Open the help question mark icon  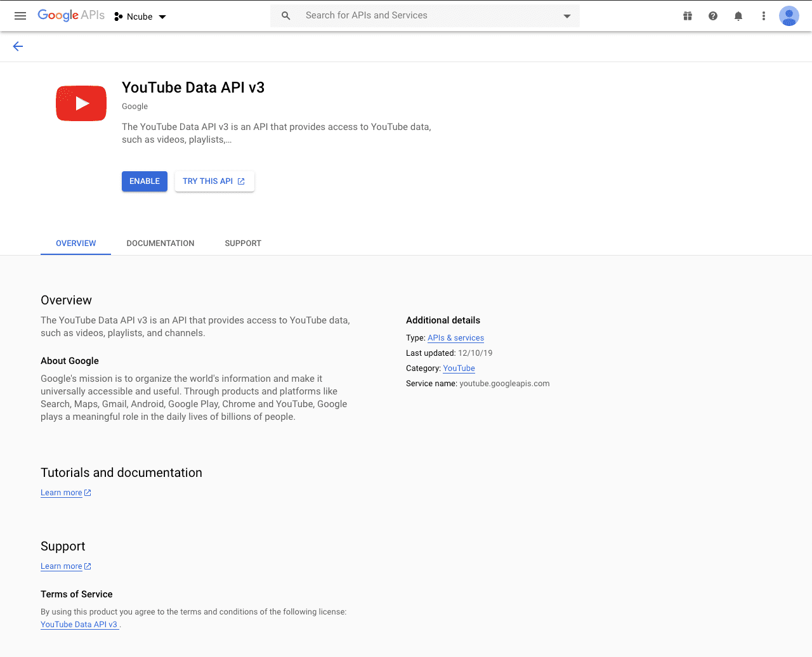click(x=713, y=16)
